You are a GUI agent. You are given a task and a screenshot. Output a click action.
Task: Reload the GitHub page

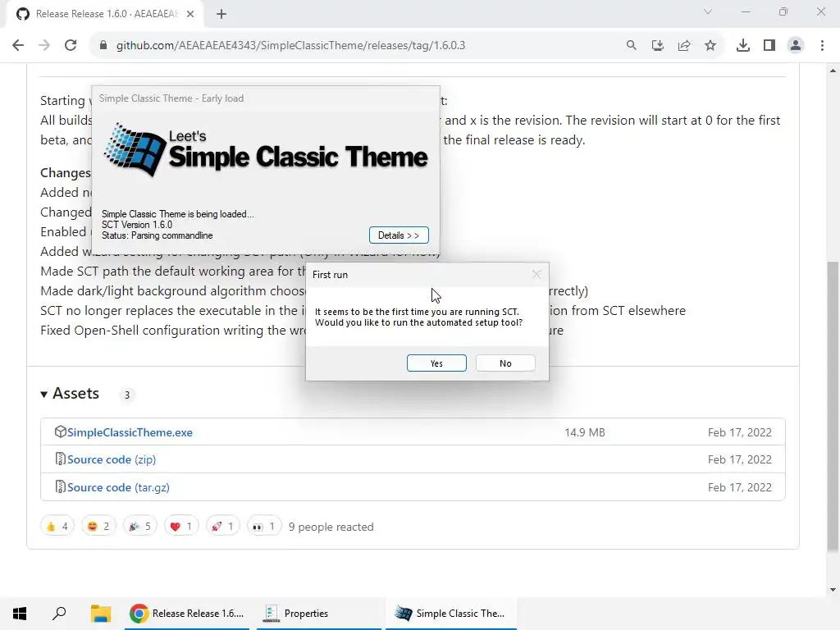pos(71,46)
